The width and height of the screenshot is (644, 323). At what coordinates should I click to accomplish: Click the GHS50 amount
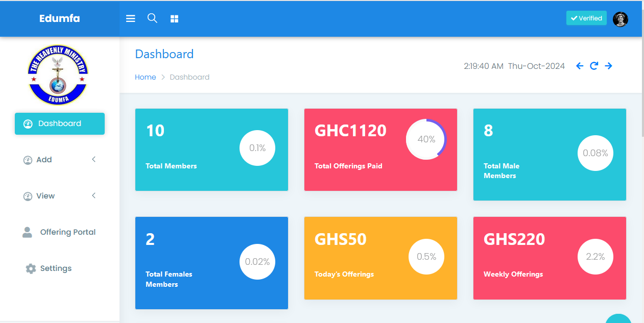[x=341, y=239]
